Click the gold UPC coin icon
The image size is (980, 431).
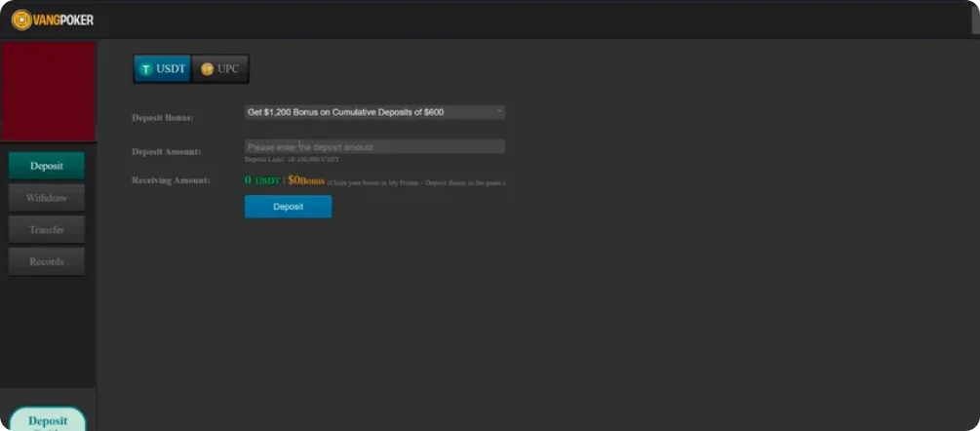207,69
